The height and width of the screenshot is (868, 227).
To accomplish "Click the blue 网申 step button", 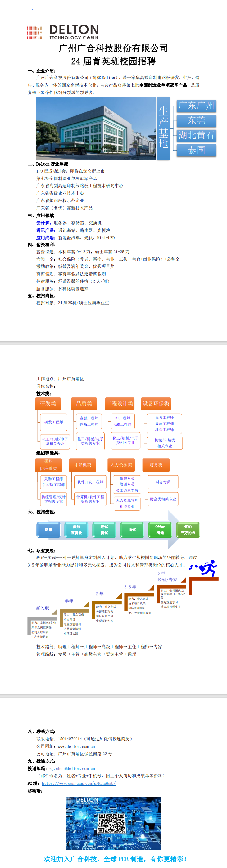I will (x=48, y=530).
